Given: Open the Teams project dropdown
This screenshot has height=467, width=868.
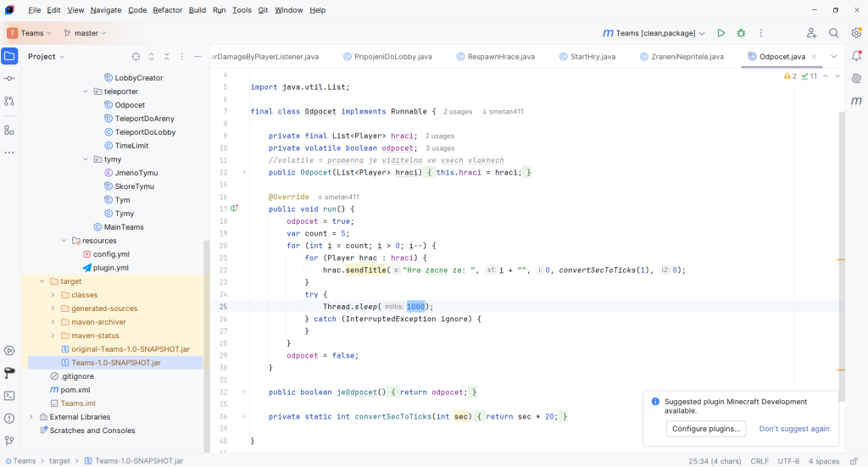Looking at the screenshot, I should point(30,33).
